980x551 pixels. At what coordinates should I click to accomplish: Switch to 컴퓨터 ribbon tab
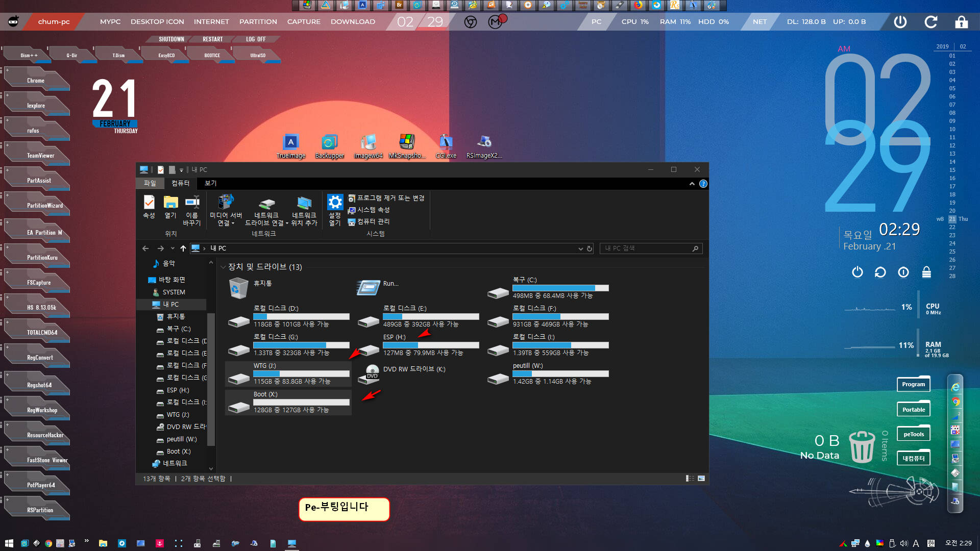click(180, 183)
